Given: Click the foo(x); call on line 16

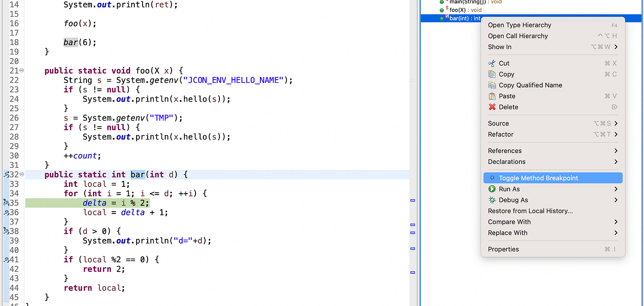Looking at the screenshot, I should click(x=80, y=24).
